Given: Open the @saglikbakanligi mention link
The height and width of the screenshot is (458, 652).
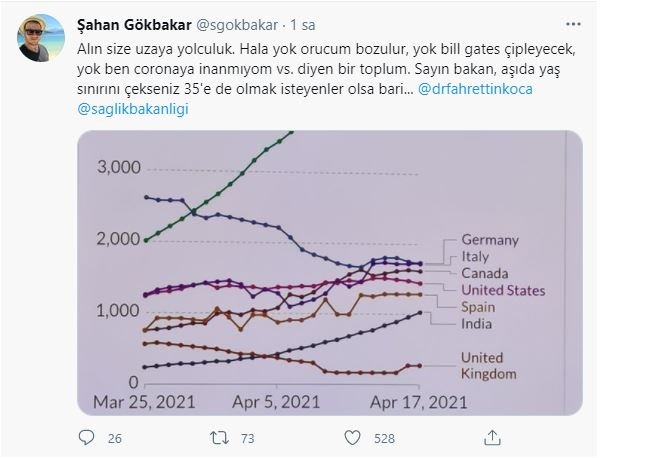Looking at the screenshot, I should [x=133, y=109].
